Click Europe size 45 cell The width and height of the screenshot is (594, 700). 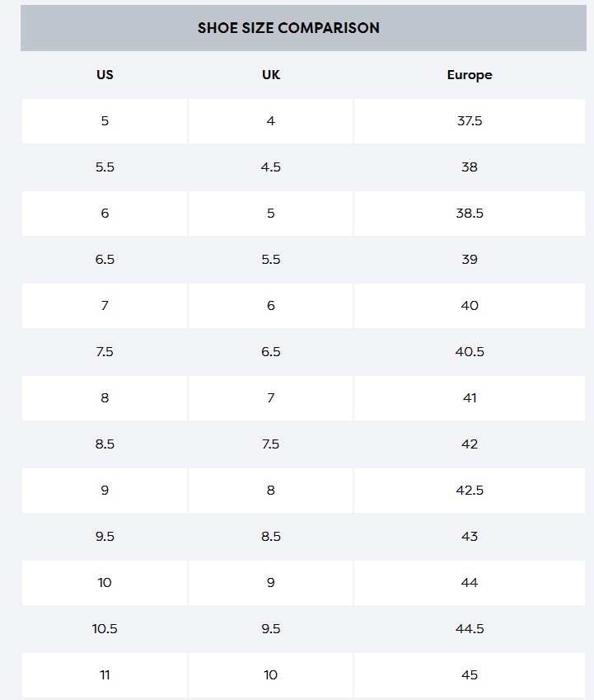[470, 675]
